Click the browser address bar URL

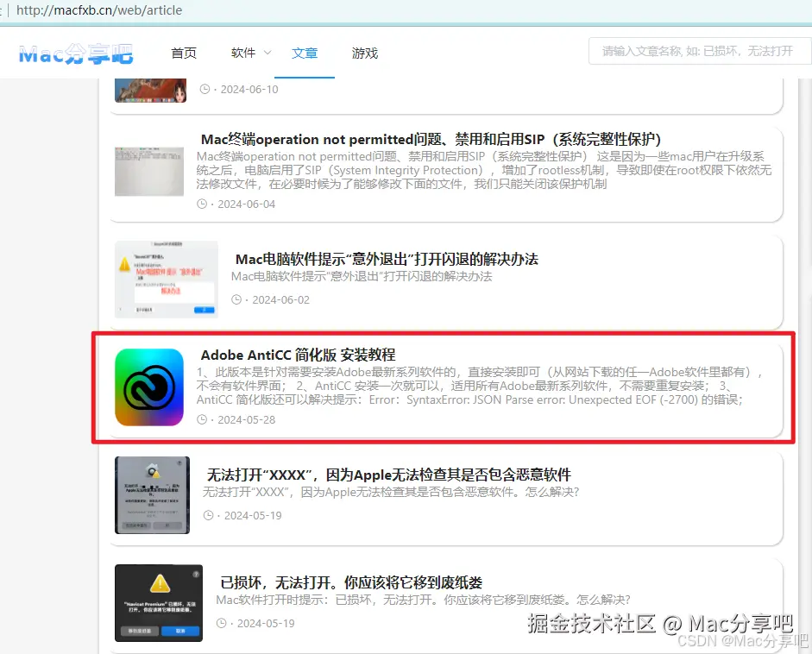click(x=99, y=10)
